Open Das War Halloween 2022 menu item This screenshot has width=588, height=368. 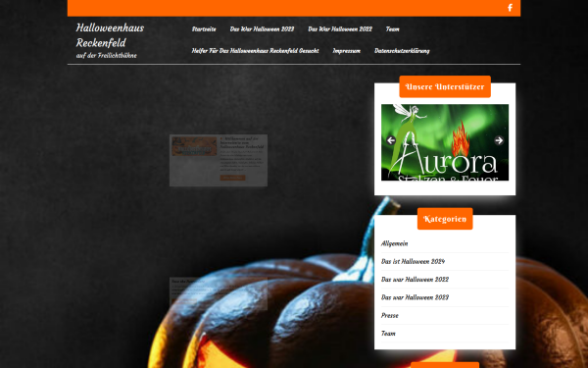tap(340, 29)
